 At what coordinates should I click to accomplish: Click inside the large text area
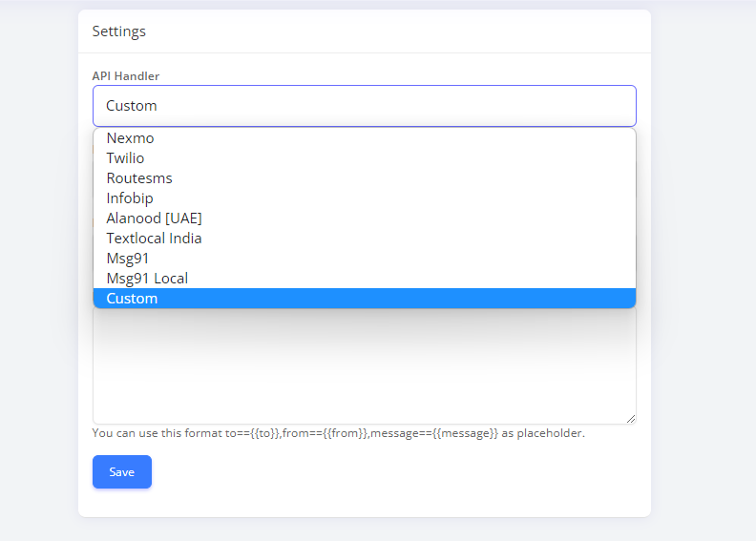tap(364, 366)
